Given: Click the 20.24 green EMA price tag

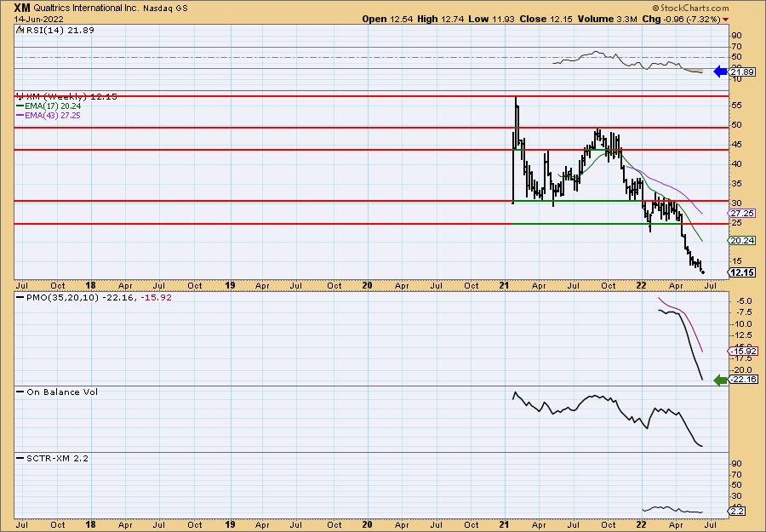Looking at the screenshot, I should [742, 240].
